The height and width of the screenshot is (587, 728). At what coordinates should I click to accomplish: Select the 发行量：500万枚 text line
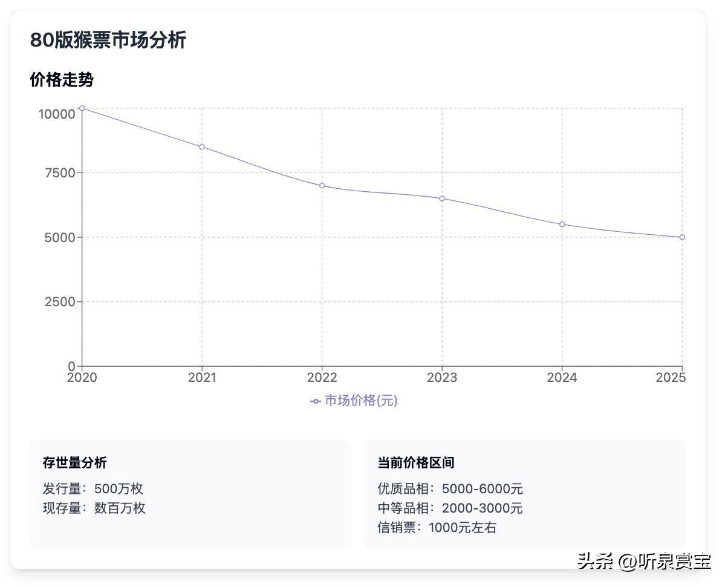(x=93, y=489)
